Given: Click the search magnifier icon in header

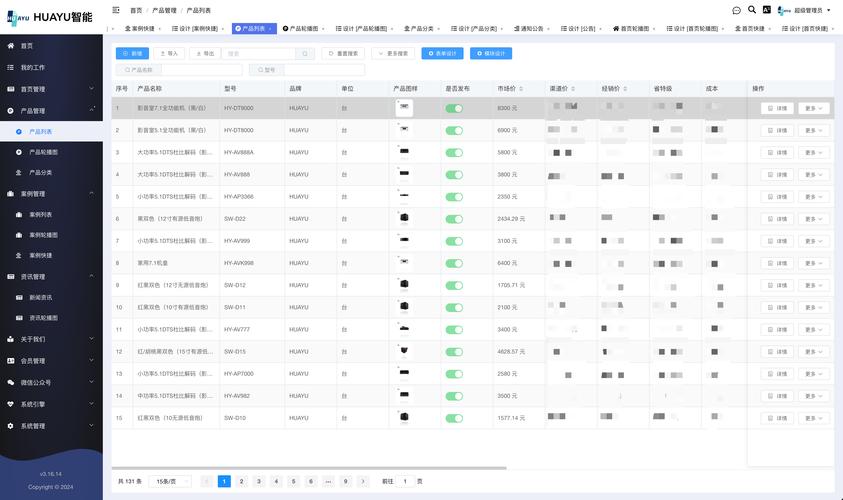Looking at the screenshot, I should coord(751,10).
